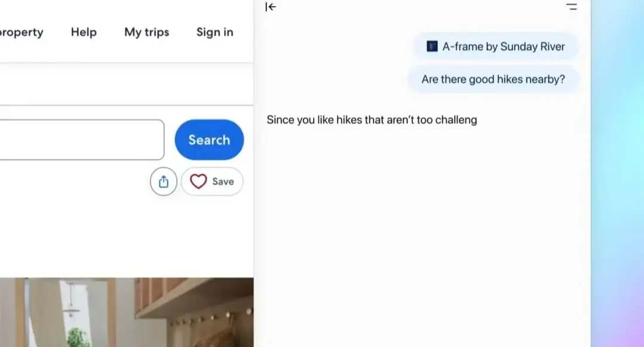The height and width of the screenshot is (347, 644).
Task: Click the Sign in link
Action: [x=215, y=32]
